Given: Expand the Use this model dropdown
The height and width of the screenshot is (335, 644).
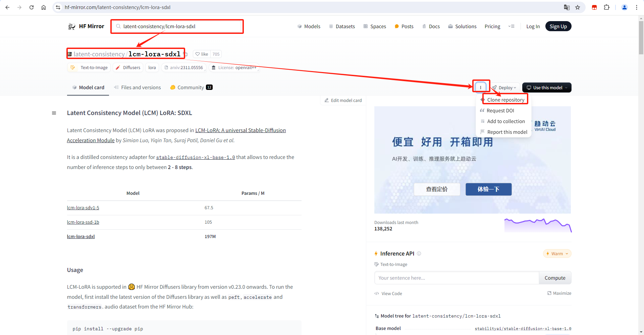Looking at the screenshot, I should point(547,88).
